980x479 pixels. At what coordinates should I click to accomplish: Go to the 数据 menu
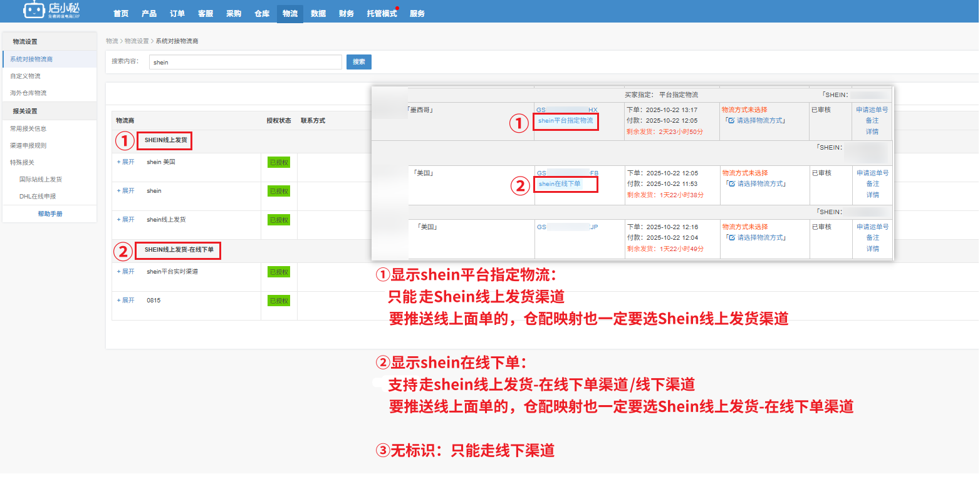(318, 13)
